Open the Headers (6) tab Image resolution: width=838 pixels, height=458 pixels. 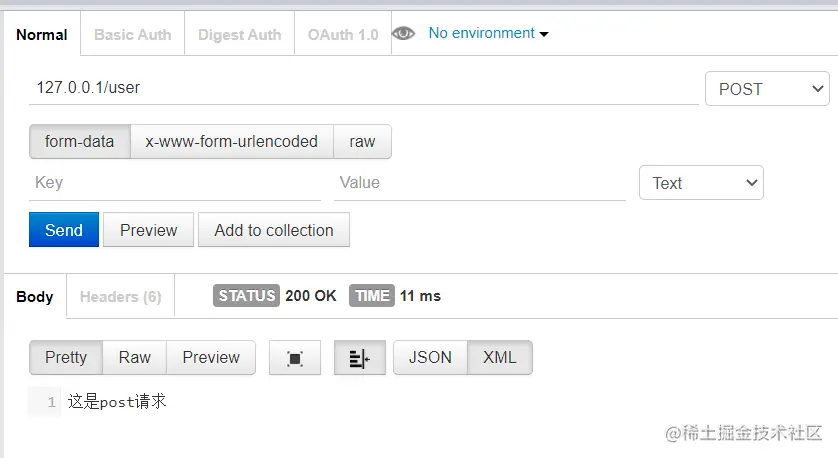point(120,297)
